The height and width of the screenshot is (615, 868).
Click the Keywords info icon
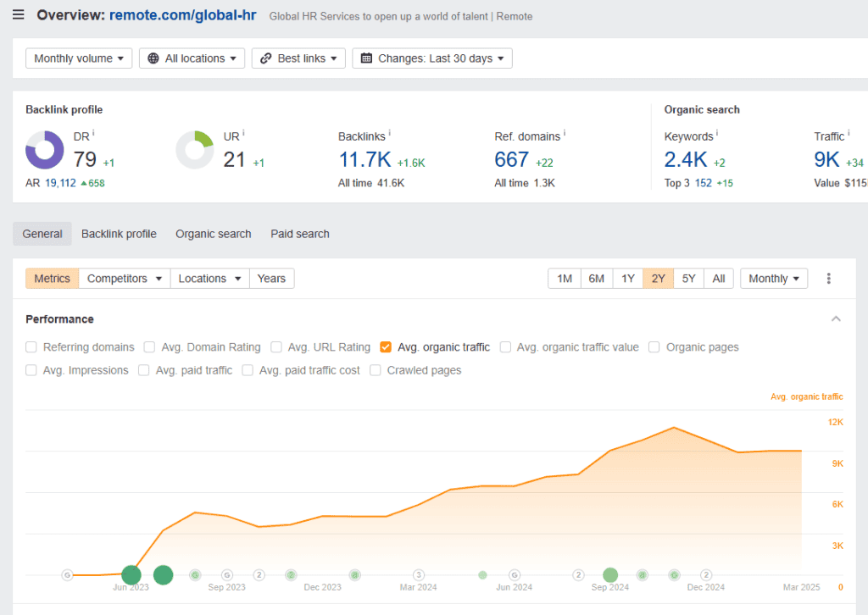pyautogui.click(x=717, y=134)
